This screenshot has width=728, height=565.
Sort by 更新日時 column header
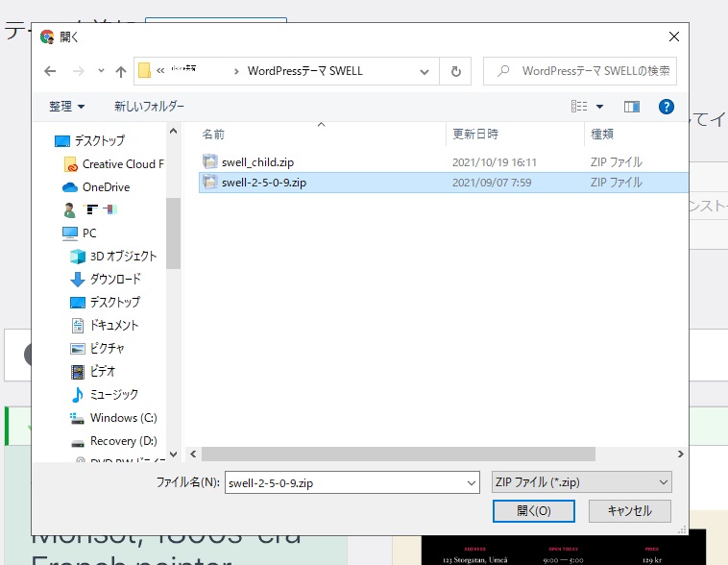click(475, 135)
